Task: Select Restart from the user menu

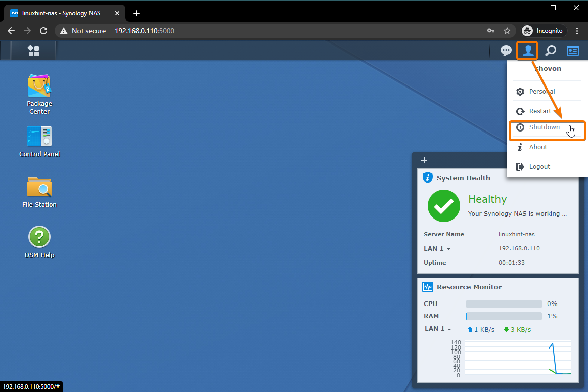Action: pos(540,111)
